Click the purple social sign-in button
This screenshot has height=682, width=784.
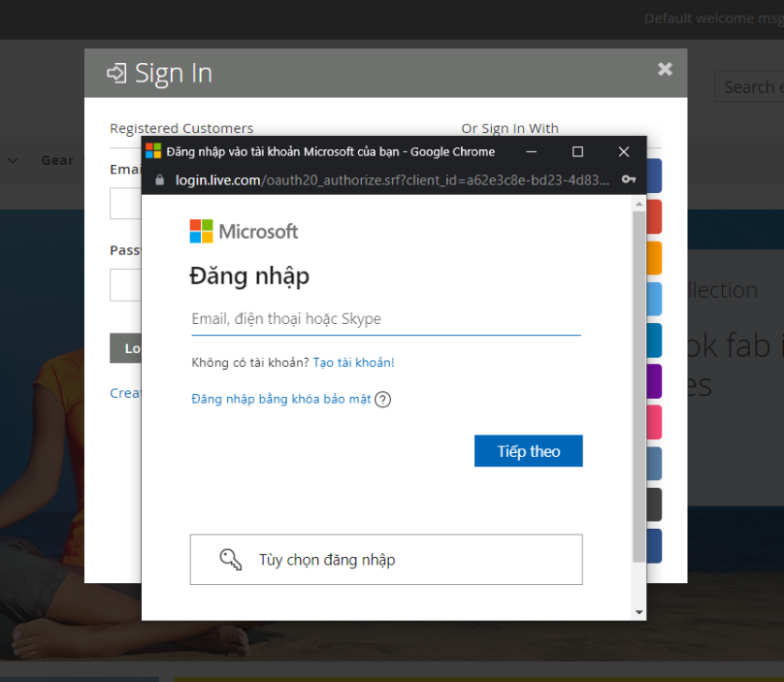click(654, 381)
